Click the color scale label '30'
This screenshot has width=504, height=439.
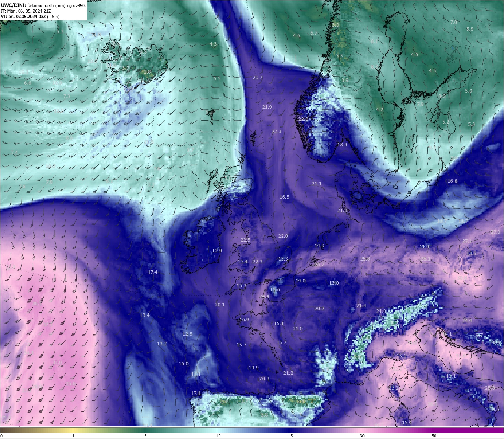coord(362,436)
